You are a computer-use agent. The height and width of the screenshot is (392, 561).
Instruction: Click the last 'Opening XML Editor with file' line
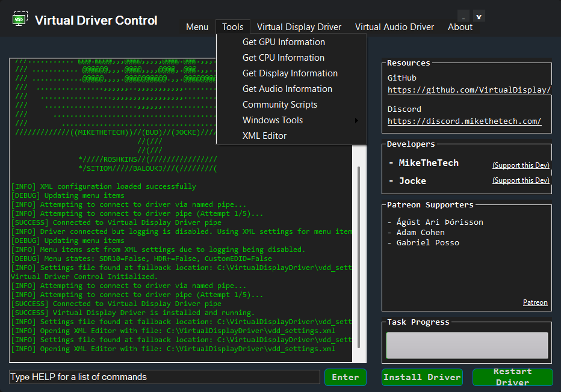click(173, 349)
